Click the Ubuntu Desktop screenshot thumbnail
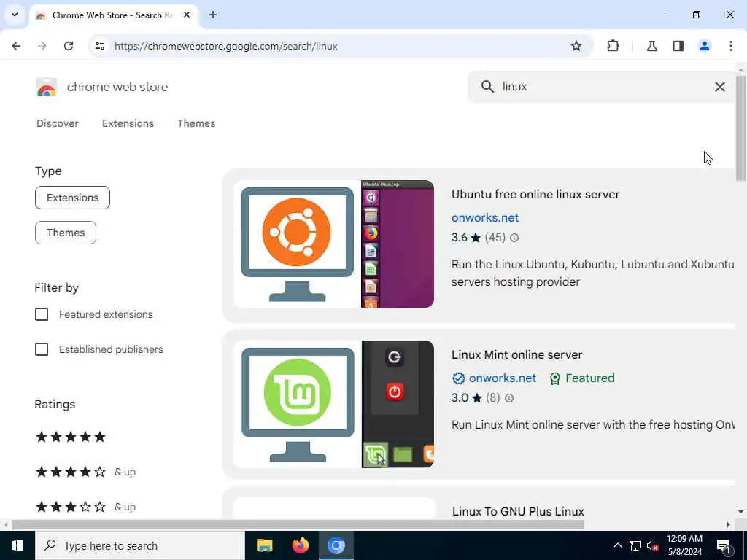747x560 pixels. point(398,244)
